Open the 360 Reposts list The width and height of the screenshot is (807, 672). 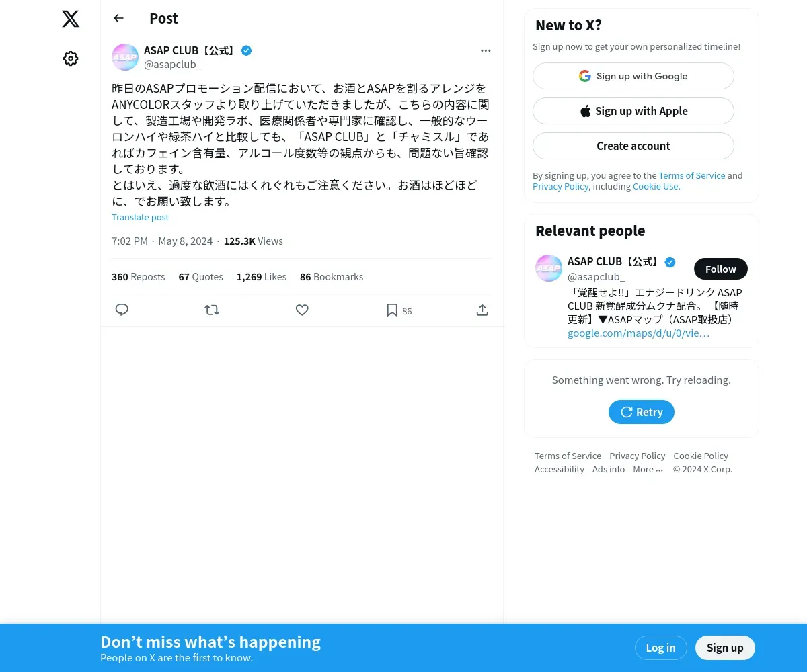click(x=139, y=277)
